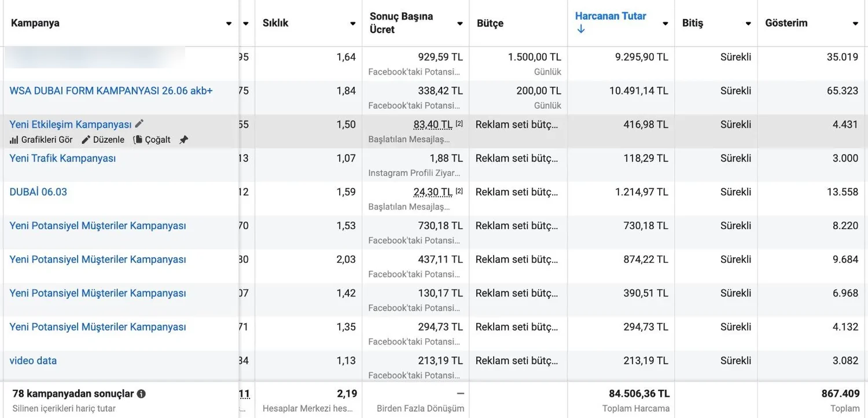Pin the Yeni Etkileşim Kampanyası row
Image resolution: width=868 pixels, height=418 pixels.
[x=183, y=140]
